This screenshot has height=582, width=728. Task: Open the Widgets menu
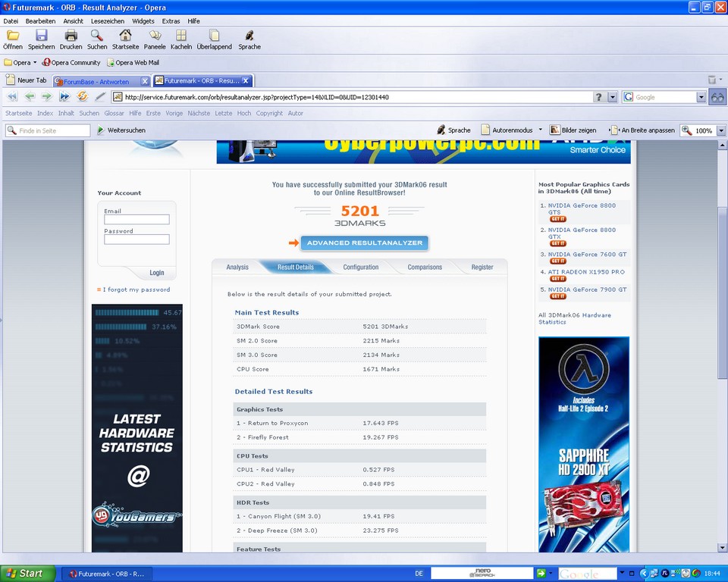point(143,21)
